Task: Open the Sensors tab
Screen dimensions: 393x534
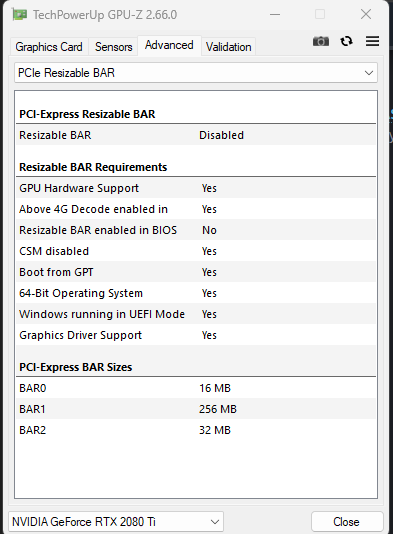Action: pyautogui.click(x=113, y=47)
